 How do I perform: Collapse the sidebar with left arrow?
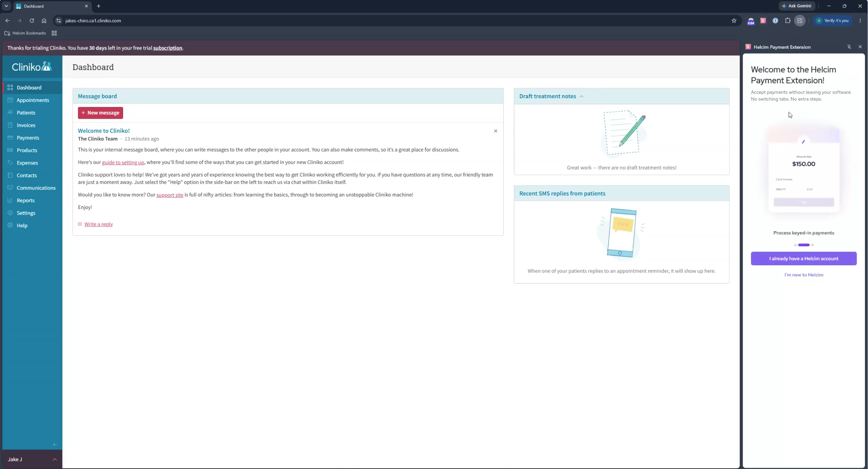coord(55,445)
